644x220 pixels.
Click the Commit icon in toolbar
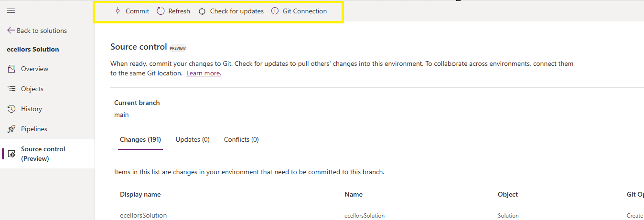click(118, 11)
